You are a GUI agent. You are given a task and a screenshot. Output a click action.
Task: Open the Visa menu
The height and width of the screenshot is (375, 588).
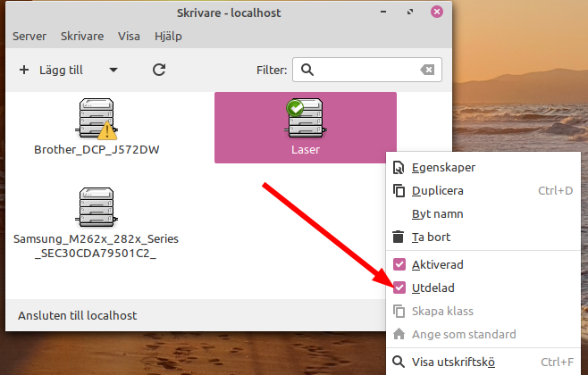click(x=130, y=37)
